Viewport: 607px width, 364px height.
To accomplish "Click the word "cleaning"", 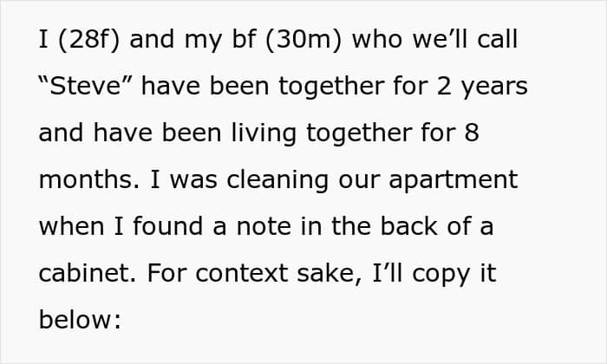I will 277,180.
